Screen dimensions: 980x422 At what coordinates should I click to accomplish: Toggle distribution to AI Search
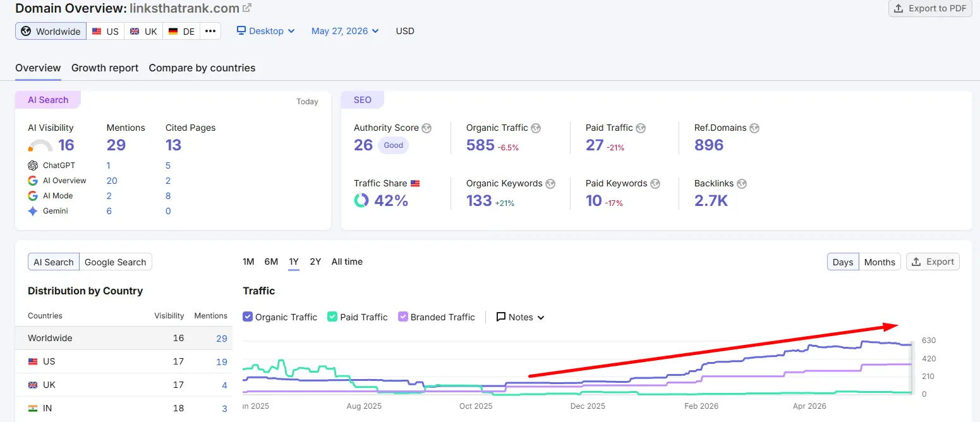[54, 262]
